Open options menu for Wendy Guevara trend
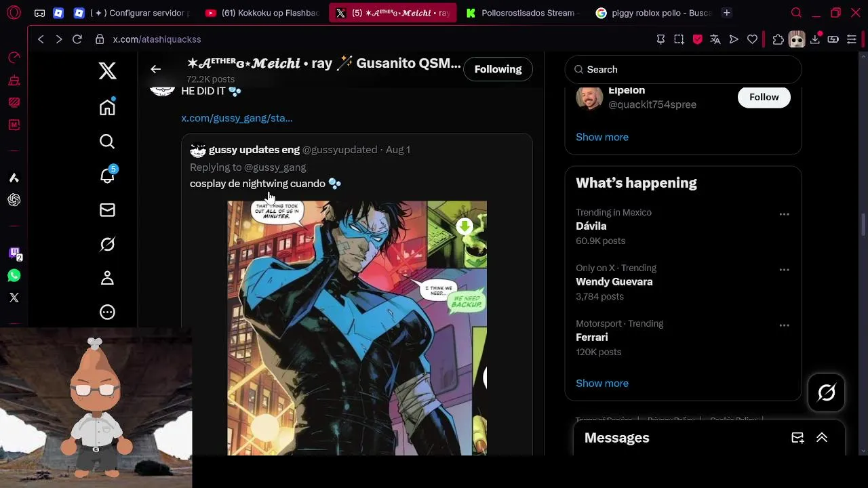Image resolution: width=868 pixels, height=488 pixels. pos(784,270)
